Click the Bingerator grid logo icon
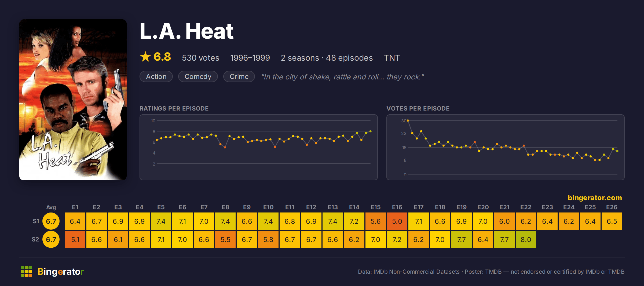Viewport: 644px width, 286px height. [26, 272]
